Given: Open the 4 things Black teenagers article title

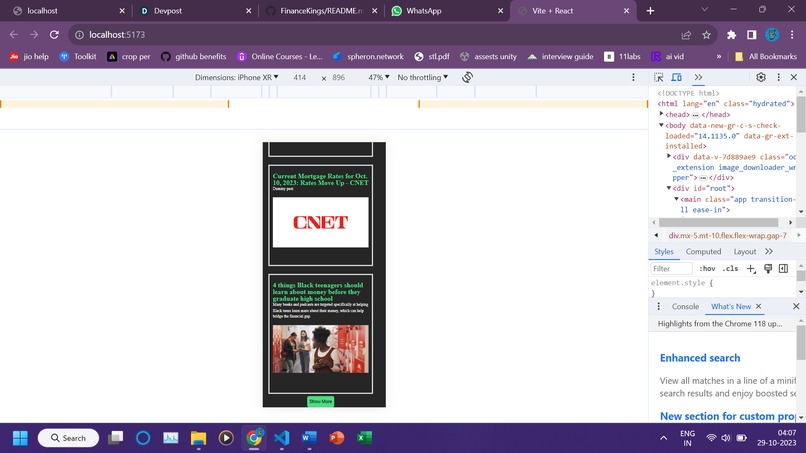Looking at the screenshot, I should [318, 292].
